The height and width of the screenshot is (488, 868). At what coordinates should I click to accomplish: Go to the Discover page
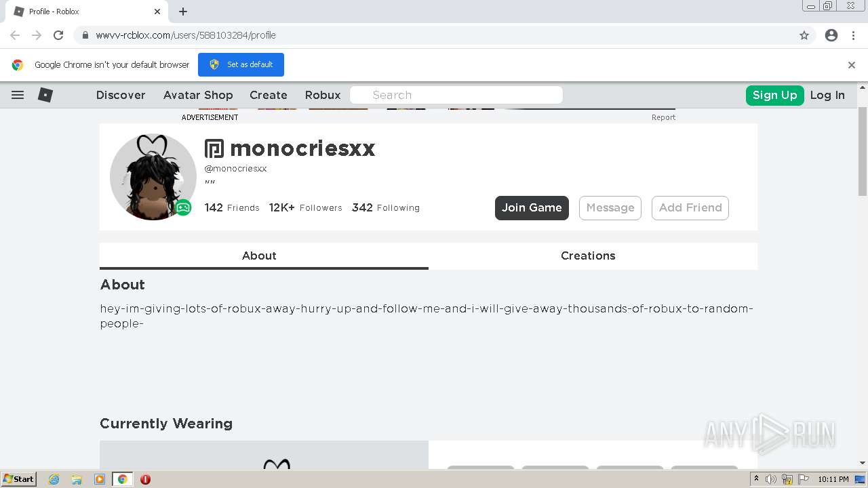tap(121, 95)
